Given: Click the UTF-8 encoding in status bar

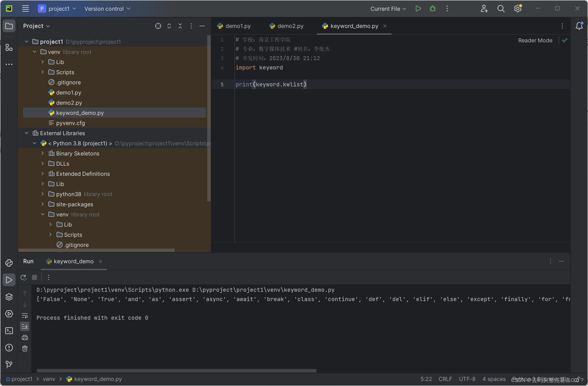Looking at the screenshot, I should [467, 379].
